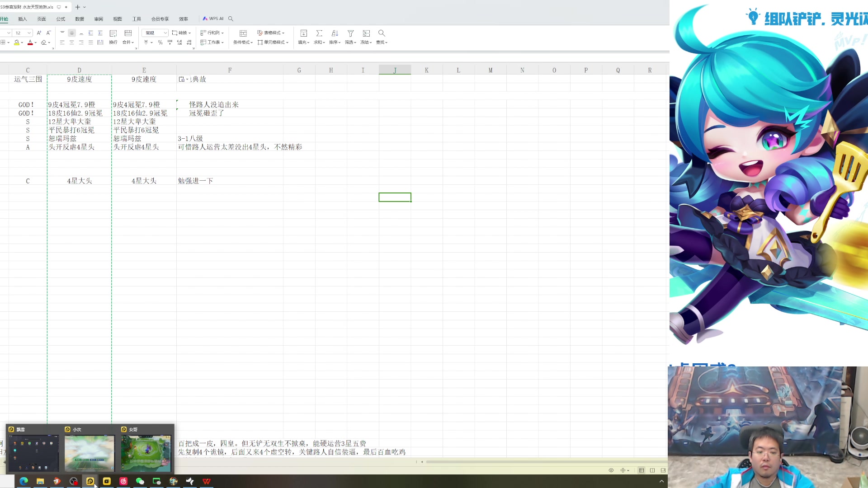This screenshot has height=488, width=868.
Task: Click the decrease indent icon
Action: click(91, 33)
